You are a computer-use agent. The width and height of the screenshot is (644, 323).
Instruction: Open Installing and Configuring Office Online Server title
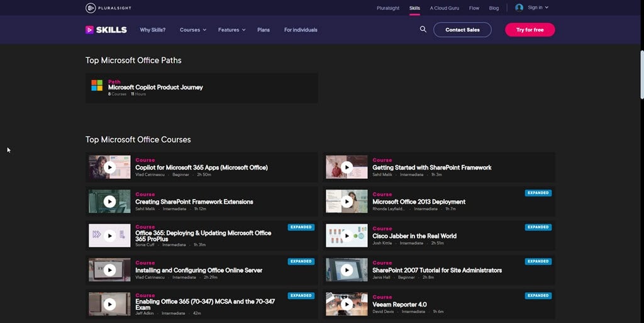coord(199,270)
